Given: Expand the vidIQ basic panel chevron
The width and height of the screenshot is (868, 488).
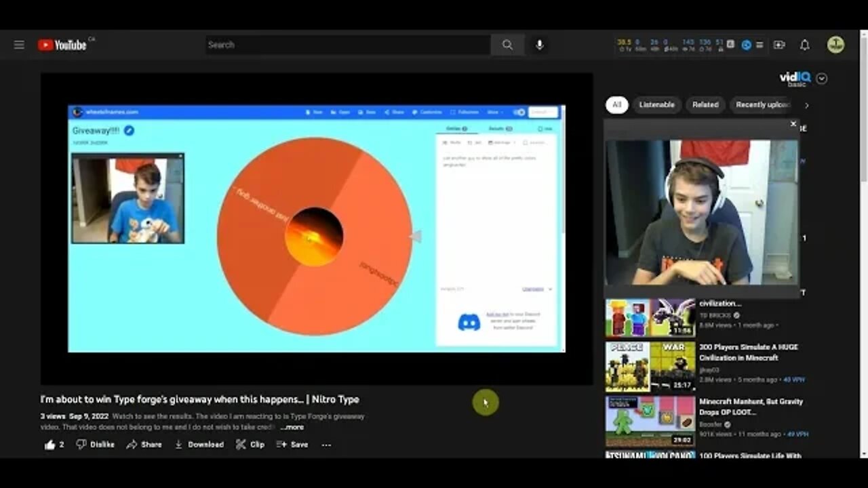Looking at the screenshot, I should 821,79.
